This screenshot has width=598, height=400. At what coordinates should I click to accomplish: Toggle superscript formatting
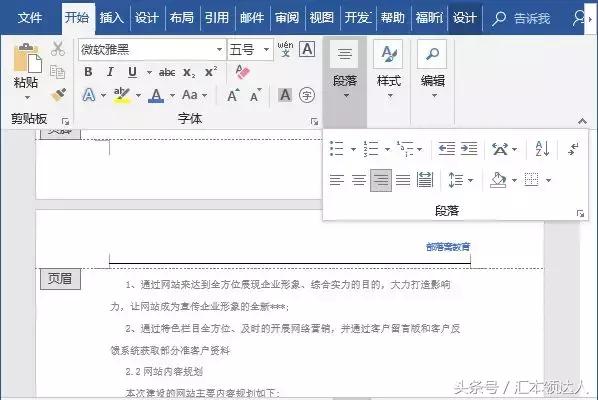coord(211,71)
